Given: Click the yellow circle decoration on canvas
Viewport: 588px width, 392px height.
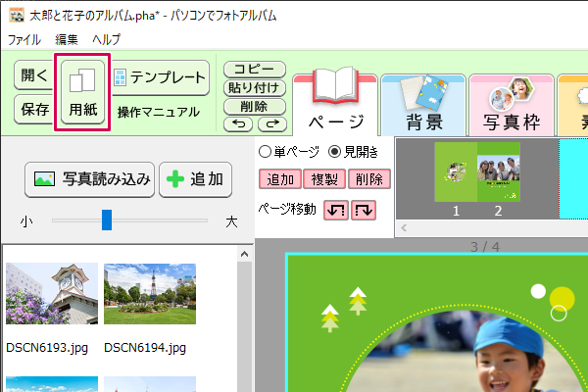Looking at the screenshot, I should click(x=563, y=299).
